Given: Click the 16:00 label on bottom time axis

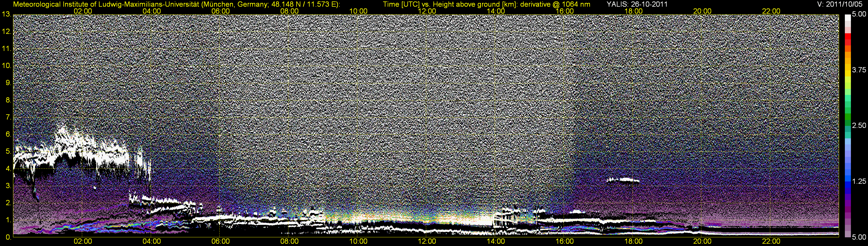Looking at the screenshot, I should (x=565, y=242).
